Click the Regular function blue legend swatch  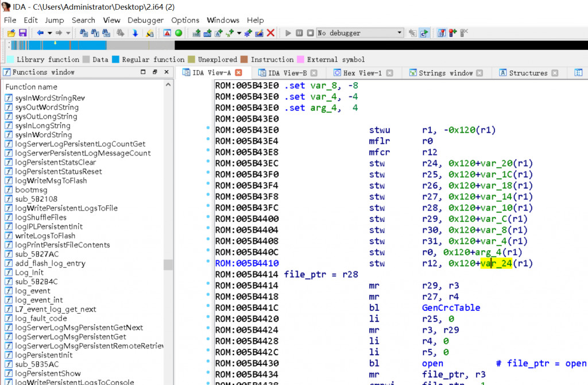pos(115,59)
